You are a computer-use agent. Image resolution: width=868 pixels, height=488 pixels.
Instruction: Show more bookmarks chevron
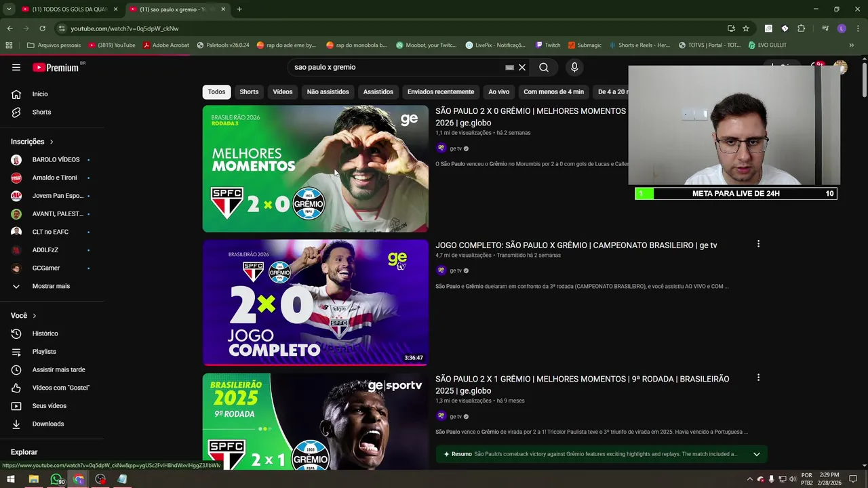click(851, 45)
